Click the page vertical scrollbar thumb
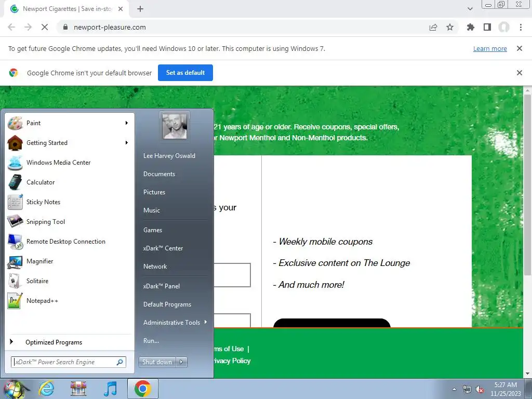Image resolution: width=532 pixels, height=399 pixels. click(528, 185)
